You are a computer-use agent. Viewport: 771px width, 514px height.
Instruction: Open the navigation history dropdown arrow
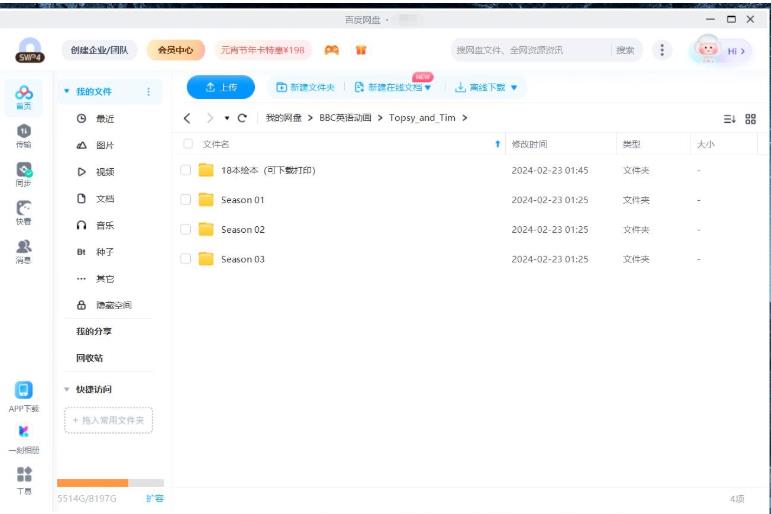coord(227,118)
